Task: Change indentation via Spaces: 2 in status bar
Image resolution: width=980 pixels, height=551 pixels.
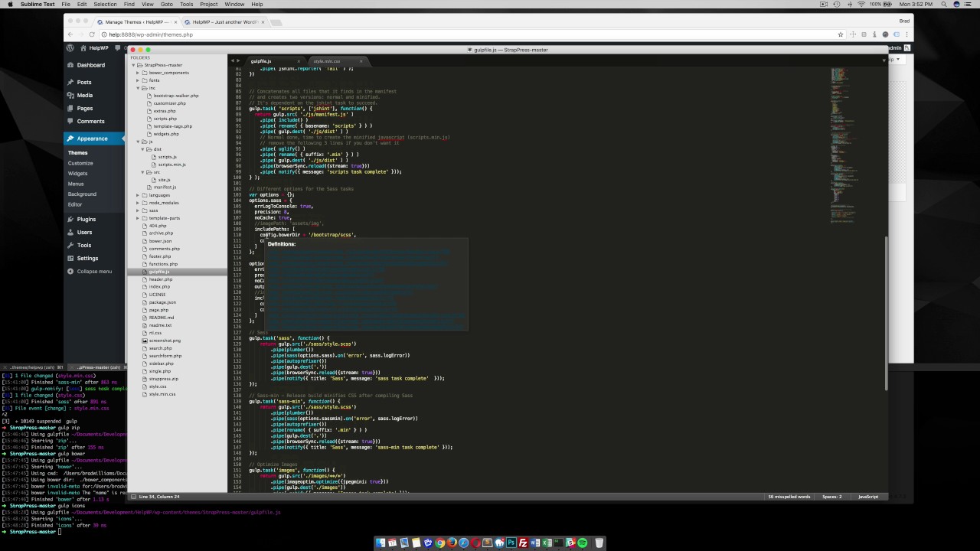Action: (x=831, y=497)
